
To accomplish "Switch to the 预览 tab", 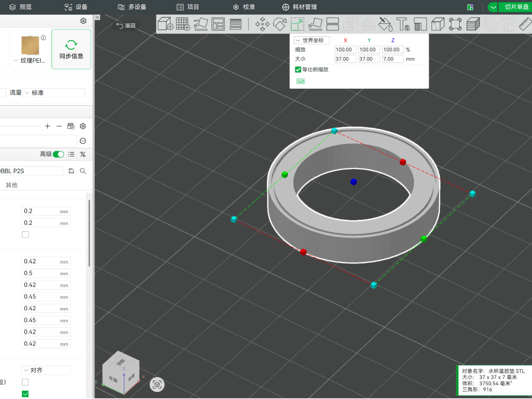I will (x=20, y=7).
